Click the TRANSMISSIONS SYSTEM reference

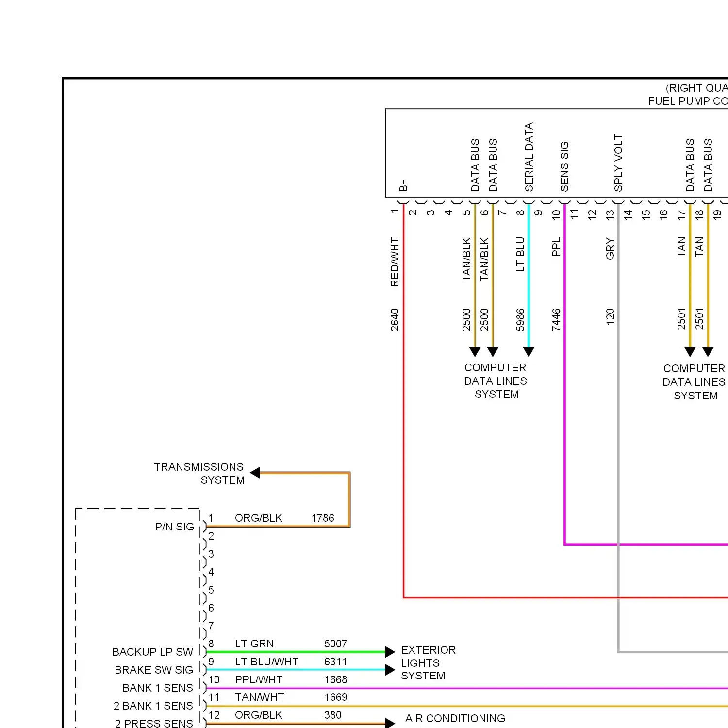point(199,474)
